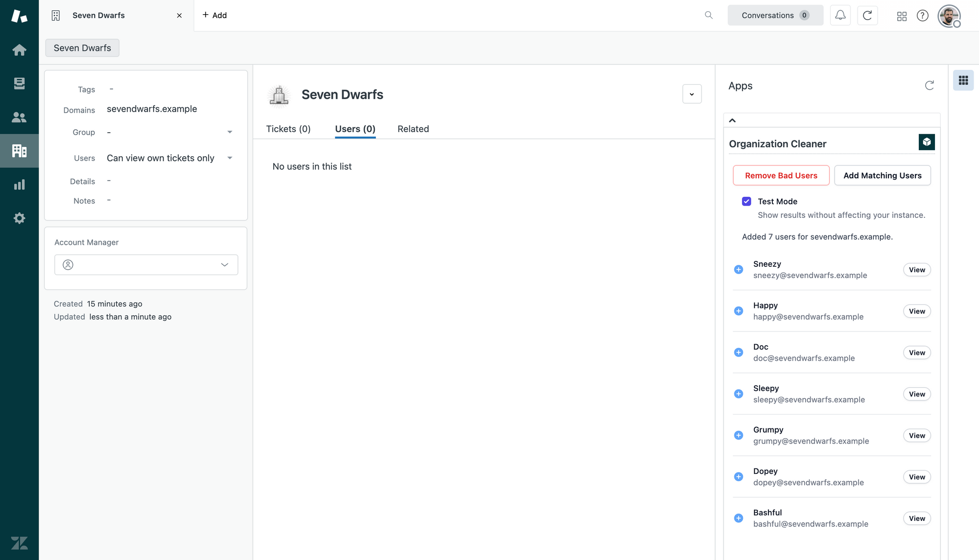Expand the Group dropdown
The image size is (979, 560).
[230, 132]
